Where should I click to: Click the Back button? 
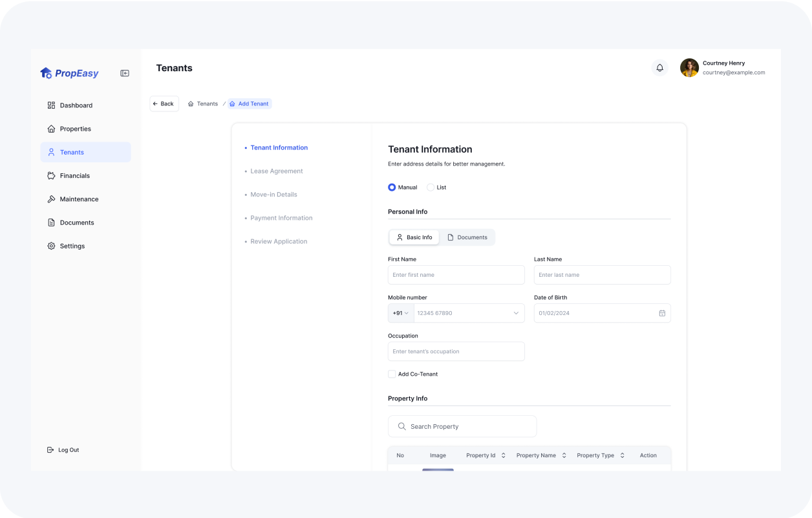pos(164,103)
